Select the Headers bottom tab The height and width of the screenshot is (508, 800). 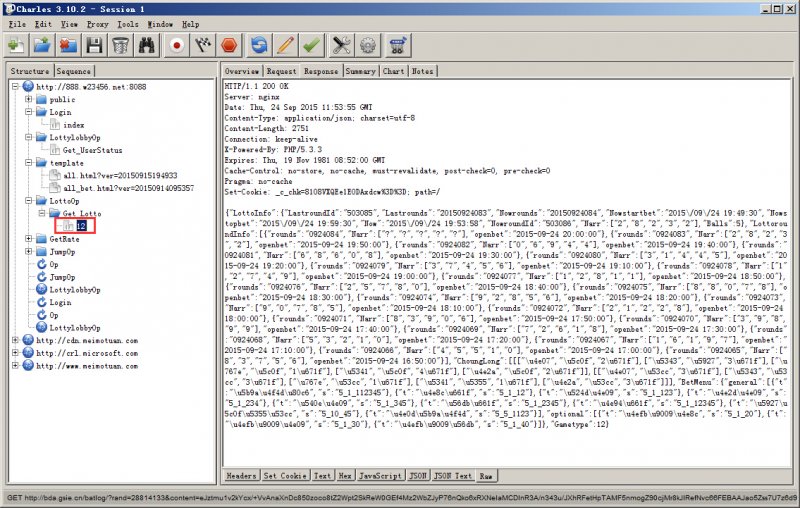point(241,476)
